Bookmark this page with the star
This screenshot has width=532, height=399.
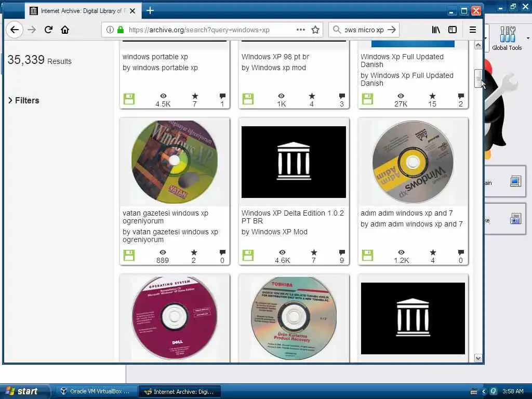tap(315, 30)
